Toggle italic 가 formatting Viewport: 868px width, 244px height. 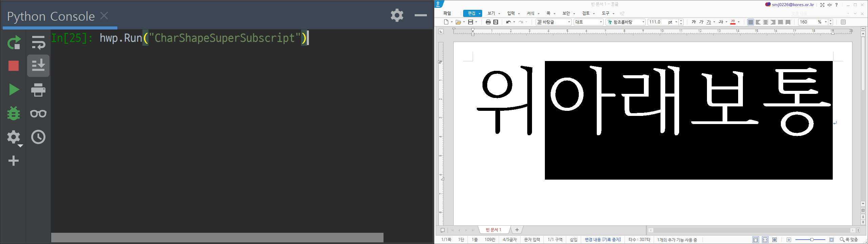coord(702,22)
